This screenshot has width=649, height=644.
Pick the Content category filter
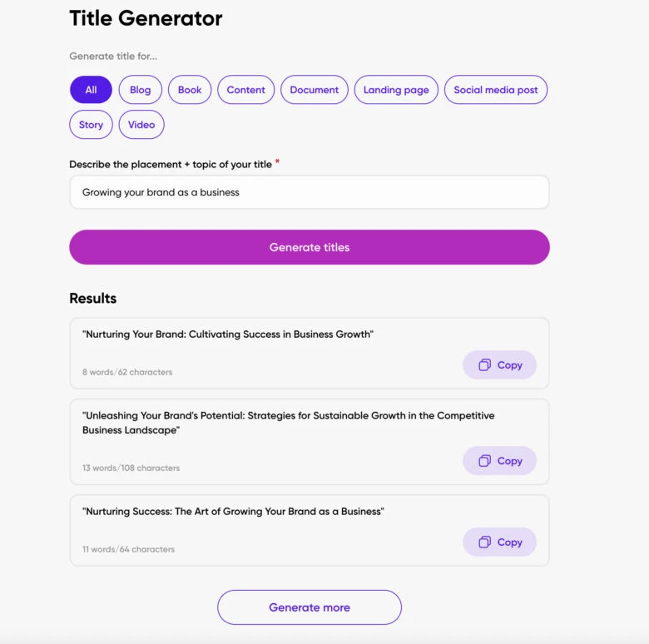click(245, 90)
